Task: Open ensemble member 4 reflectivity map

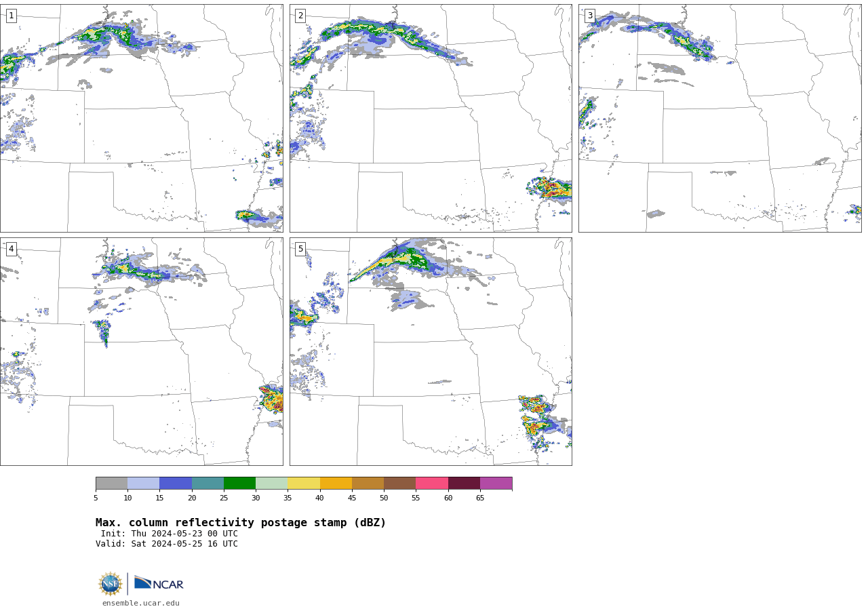Action: click(141, 351)
